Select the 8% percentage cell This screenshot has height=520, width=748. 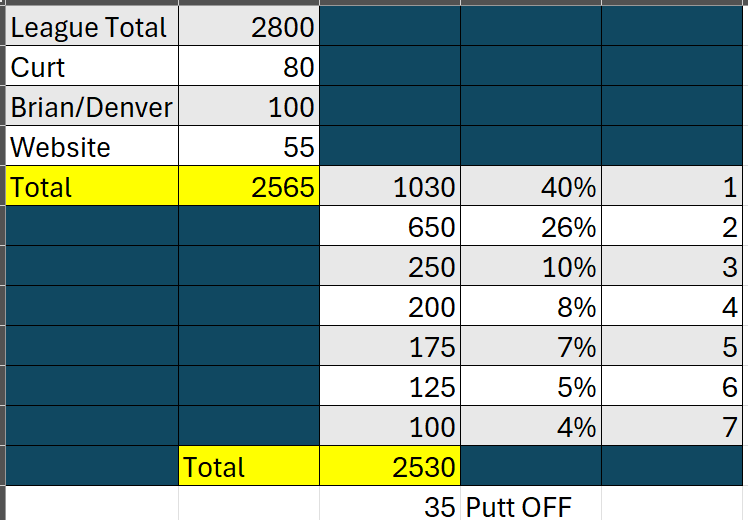coord(531,307)
